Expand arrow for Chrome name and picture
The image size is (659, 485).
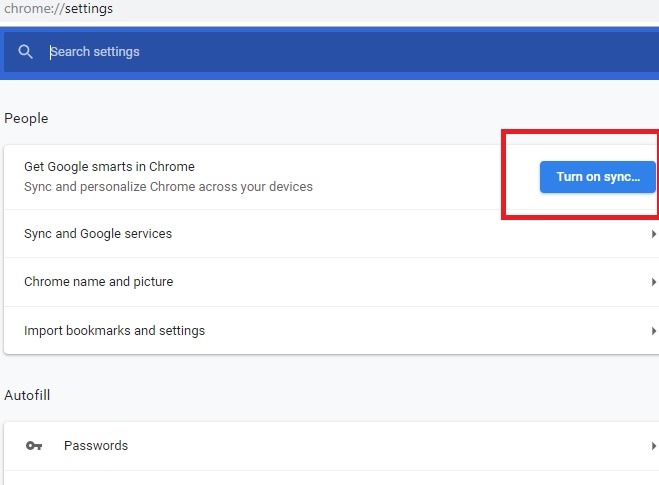point(654,282)
